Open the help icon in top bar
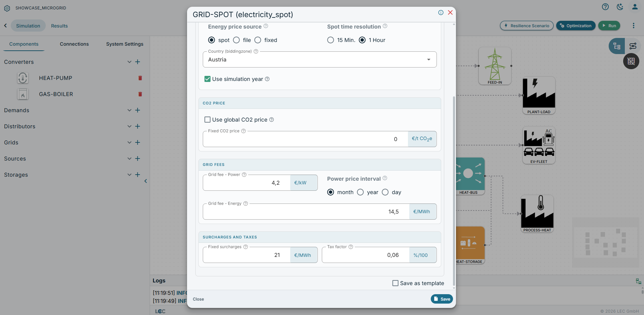644x315 pixels. click(605, 7)
